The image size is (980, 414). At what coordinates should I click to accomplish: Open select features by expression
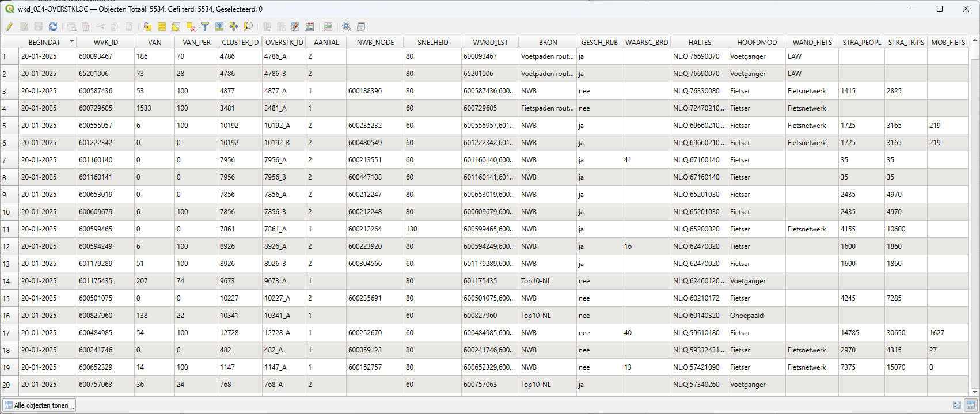(147, 26)
